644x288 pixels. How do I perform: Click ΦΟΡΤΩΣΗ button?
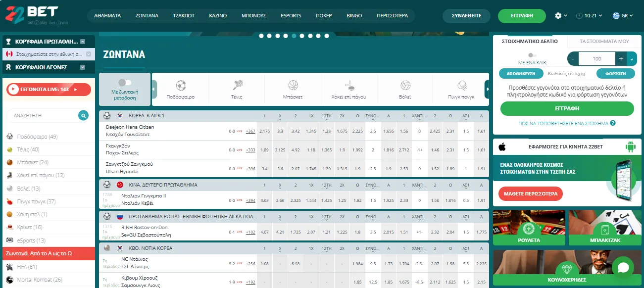click(x=616, y=74)
